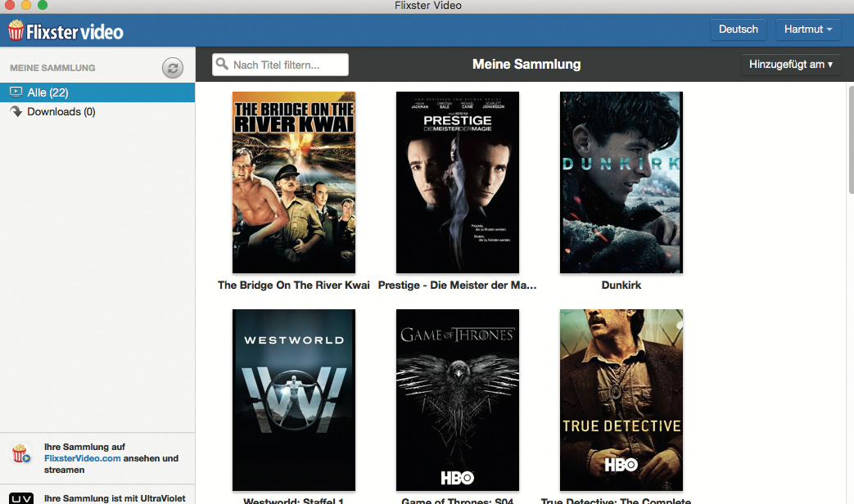The height and width of the screenshot is (504, 854).
Task: Open the FlixsterVideo.com link
Action: [83, 459]
